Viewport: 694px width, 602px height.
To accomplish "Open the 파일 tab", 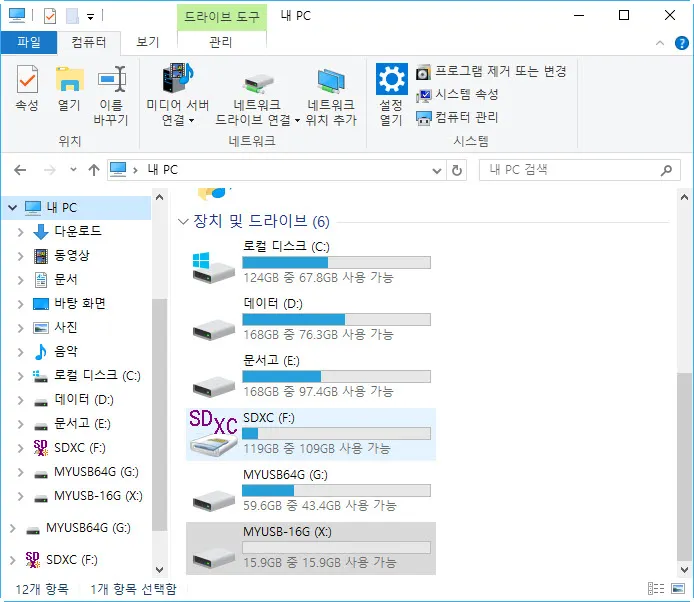I will pyautogui.click(x=29, y=43).
